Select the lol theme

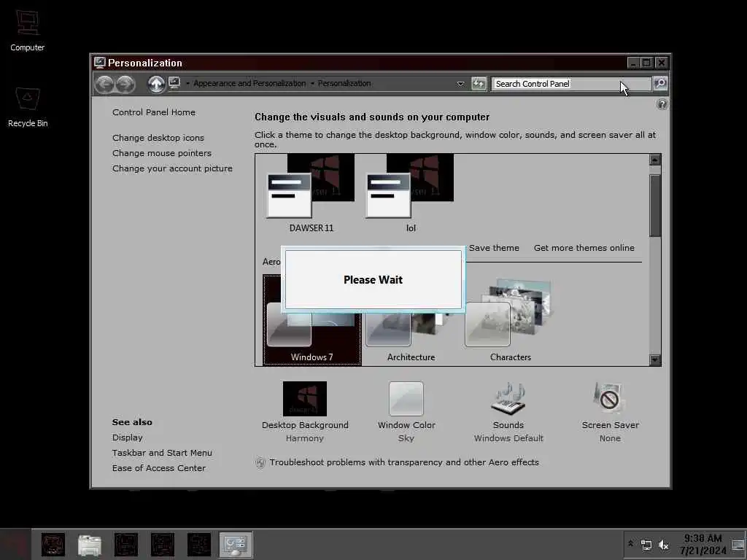[410, 192]
